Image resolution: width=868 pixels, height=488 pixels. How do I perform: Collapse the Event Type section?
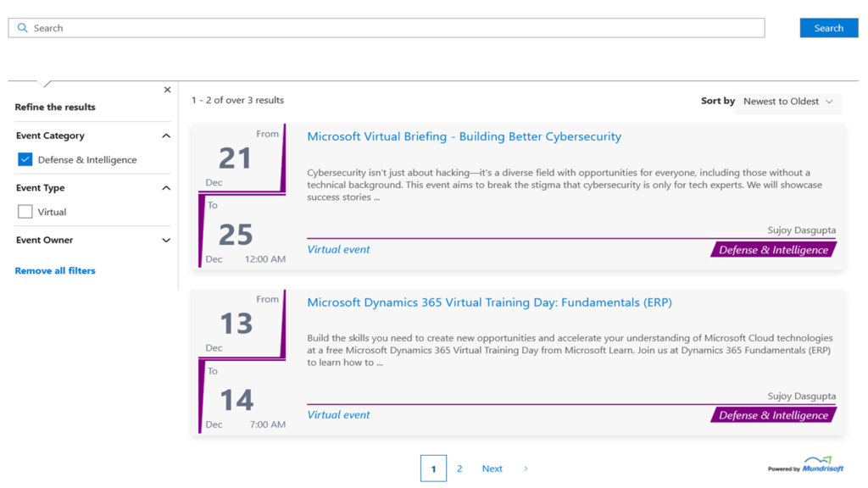click(x=166, y=188)
